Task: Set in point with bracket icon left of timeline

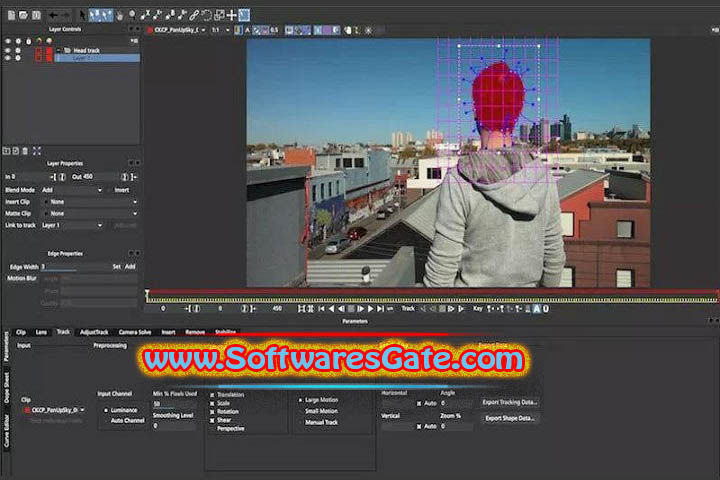Action: (x=188, y=309)
